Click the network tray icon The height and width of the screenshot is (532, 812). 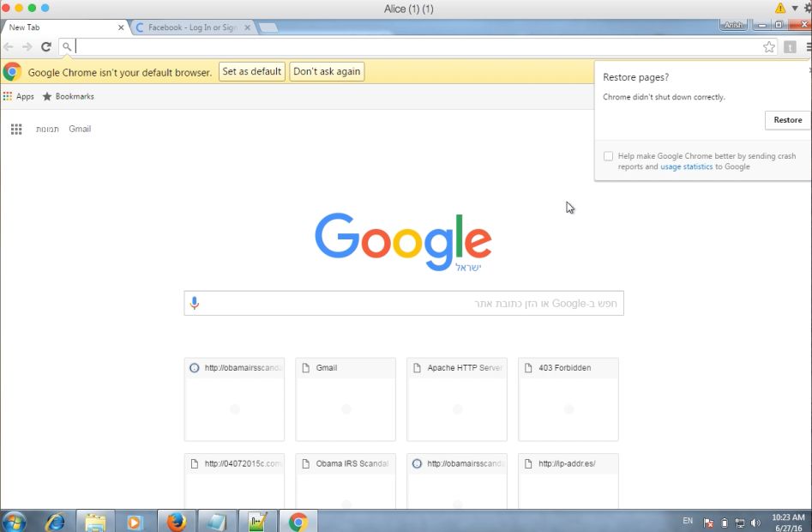point(740,523)
